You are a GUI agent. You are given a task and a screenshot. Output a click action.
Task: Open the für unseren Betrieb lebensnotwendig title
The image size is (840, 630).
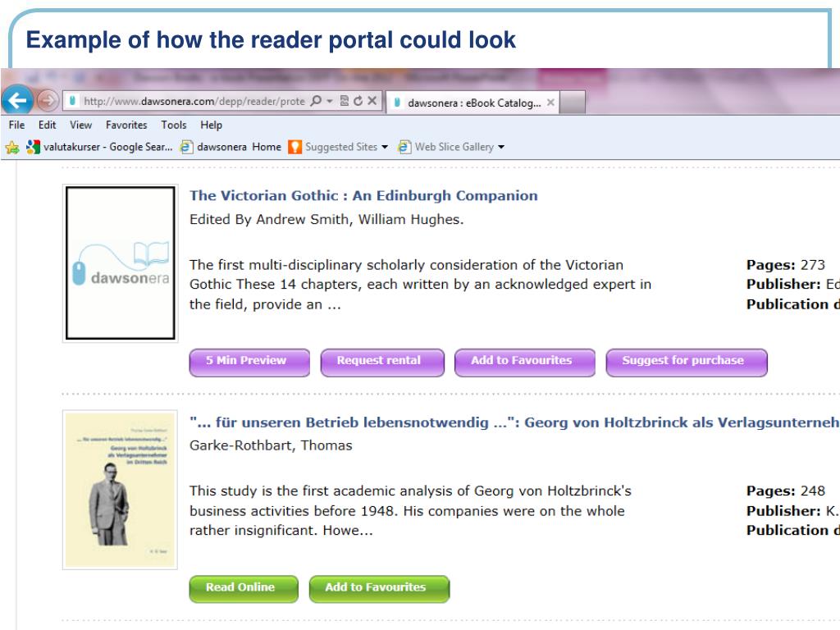(514, 422)
